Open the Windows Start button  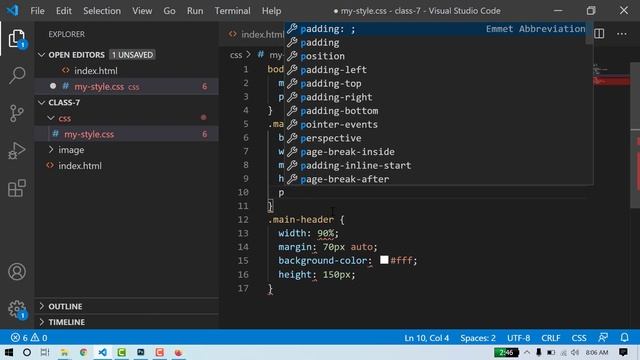8,352
